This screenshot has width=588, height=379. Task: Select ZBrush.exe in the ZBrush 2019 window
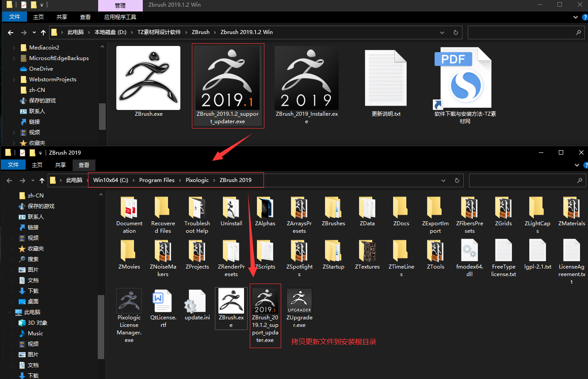click(231, 308)
